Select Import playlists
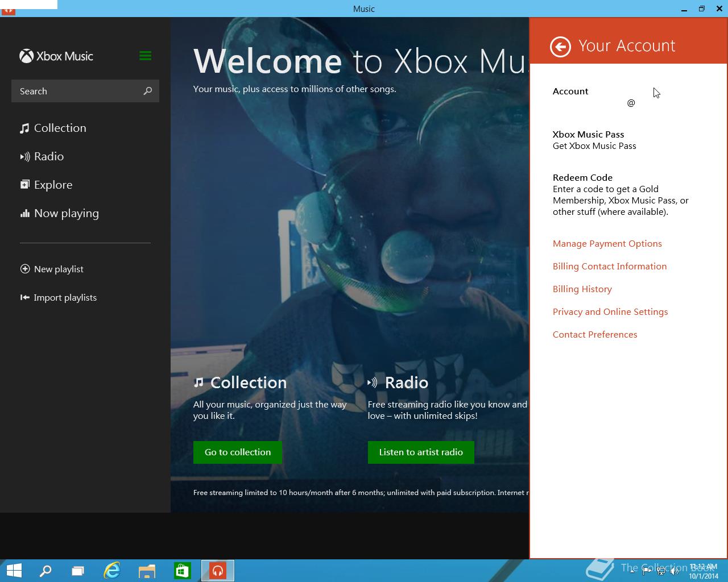 [x=59, y=297]
